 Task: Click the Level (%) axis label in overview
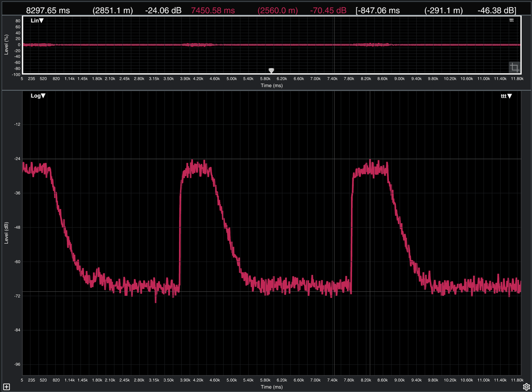[6, 44]
